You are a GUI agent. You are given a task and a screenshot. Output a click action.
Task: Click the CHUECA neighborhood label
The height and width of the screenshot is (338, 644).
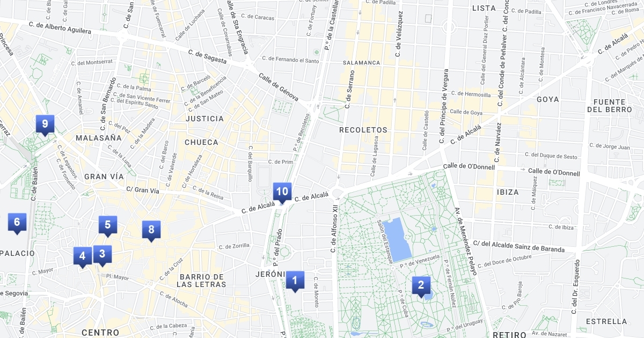pos(201,142)
